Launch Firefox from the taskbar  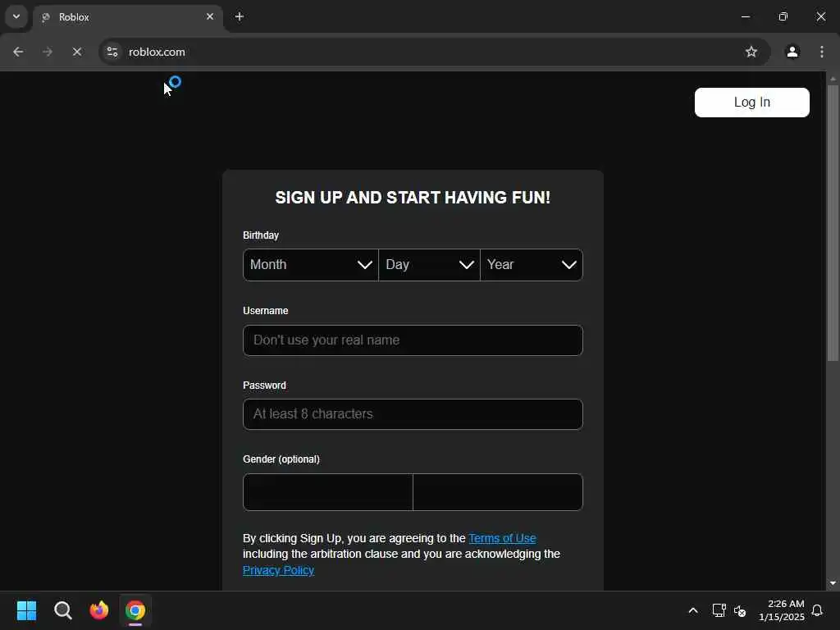coord(99,610)
